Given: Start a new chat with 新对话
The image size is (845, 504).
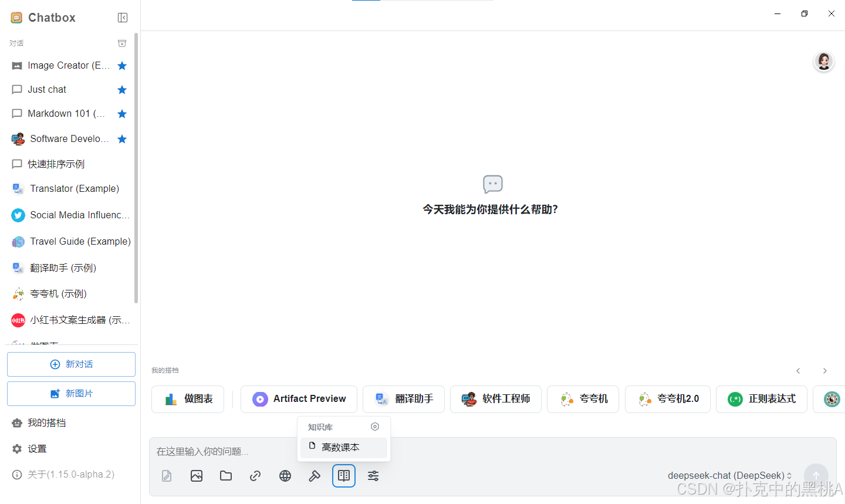Looking at the screenshot, I should click(x=71, y=364).
